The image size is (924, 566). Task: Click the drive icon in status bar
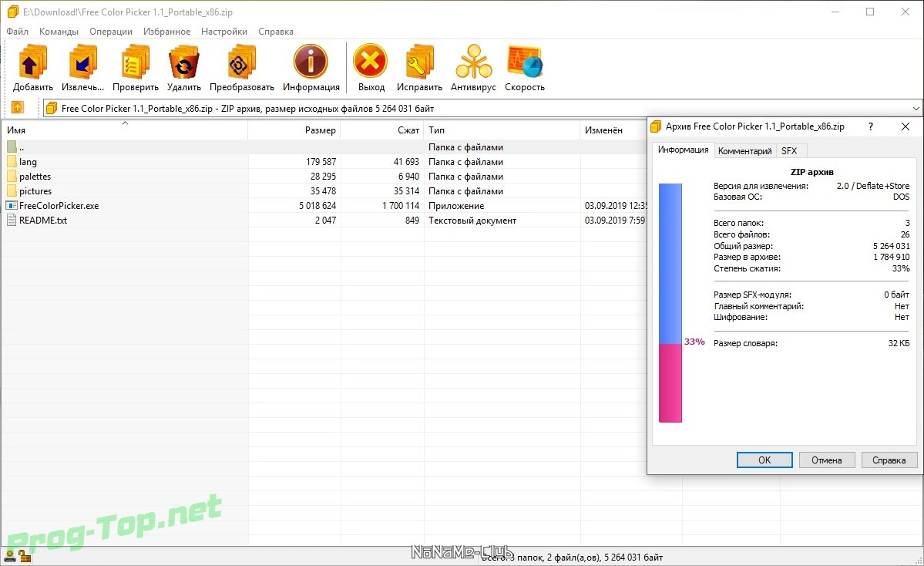(x=10, y=555)
